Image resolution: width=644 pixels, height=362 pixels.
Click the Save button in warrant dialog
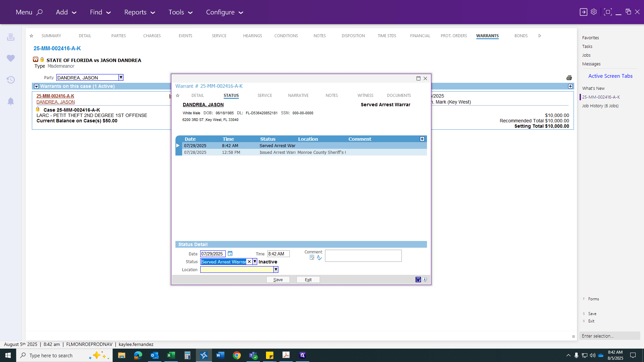pyautogui.click(x=278, y=280)
